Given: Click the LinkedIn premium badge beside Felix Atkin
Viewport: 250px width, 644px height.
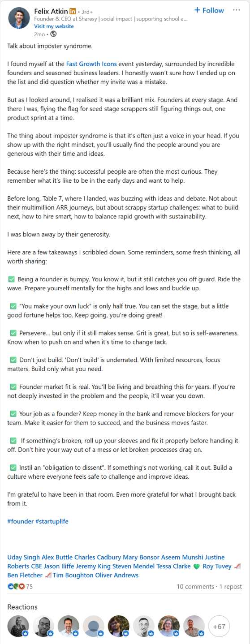Looking at the screenshot, I should coord(73,11).
